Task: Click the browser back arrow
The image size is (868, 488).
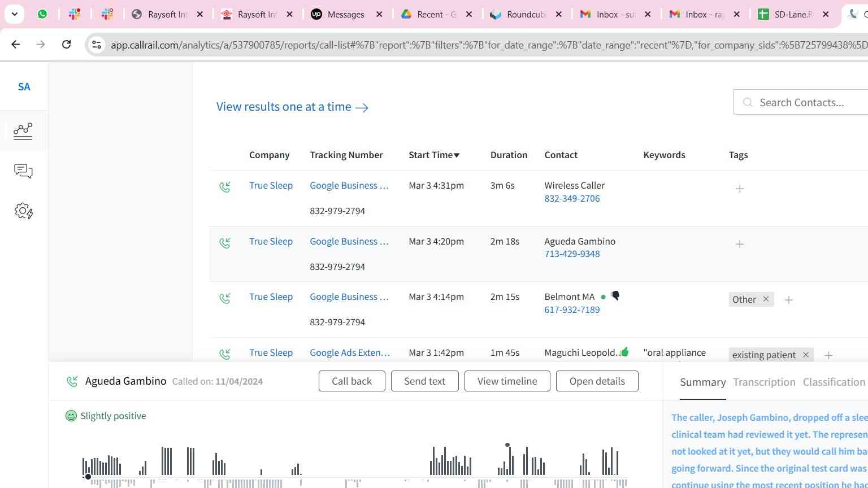Action: pyautogui.click(x=15, y=44)
